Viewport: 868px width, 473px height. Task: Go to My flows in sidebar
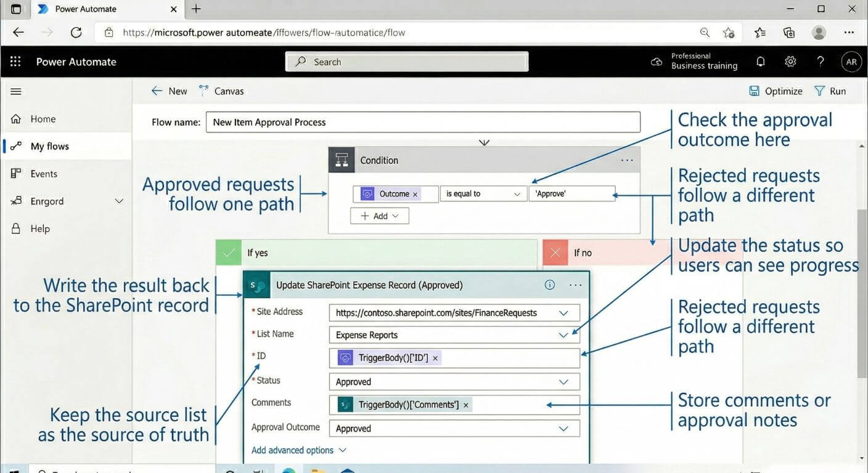coord(49,146)
